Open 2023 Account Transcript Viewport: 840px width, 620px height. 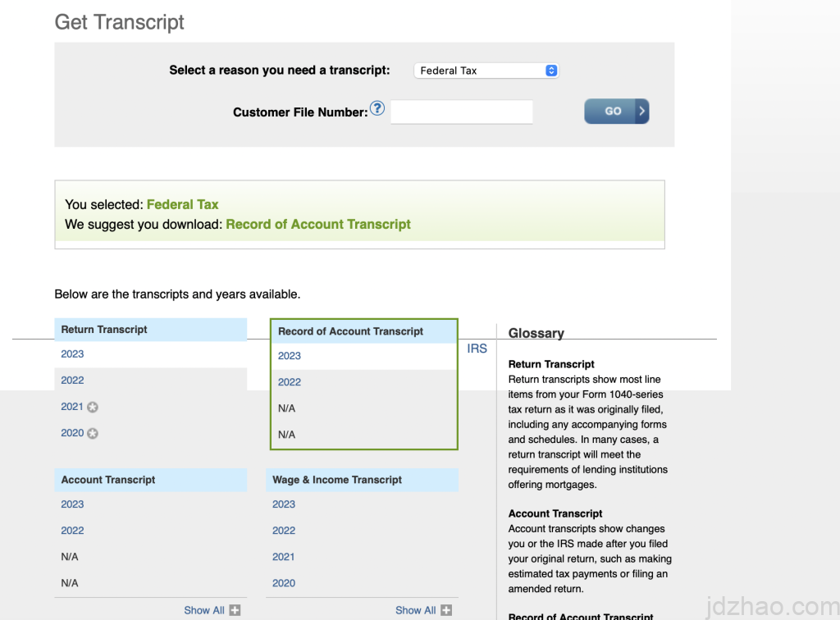72,504
